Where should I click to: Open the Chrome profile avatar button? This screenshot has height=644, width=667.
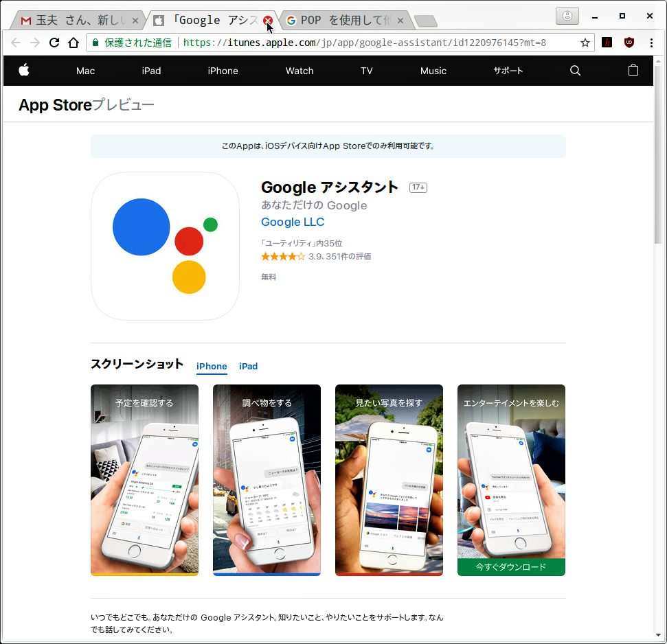click(x=567, y=16)
